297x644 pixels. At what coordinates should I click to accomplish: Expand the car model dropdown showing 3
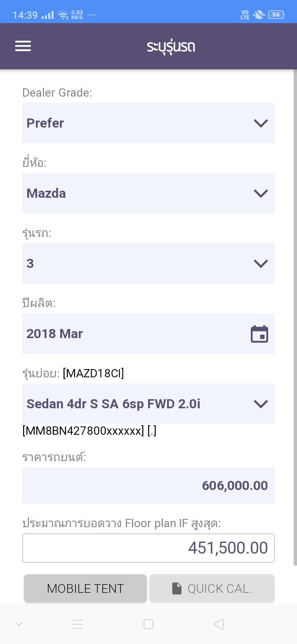[x=148, y=263]
